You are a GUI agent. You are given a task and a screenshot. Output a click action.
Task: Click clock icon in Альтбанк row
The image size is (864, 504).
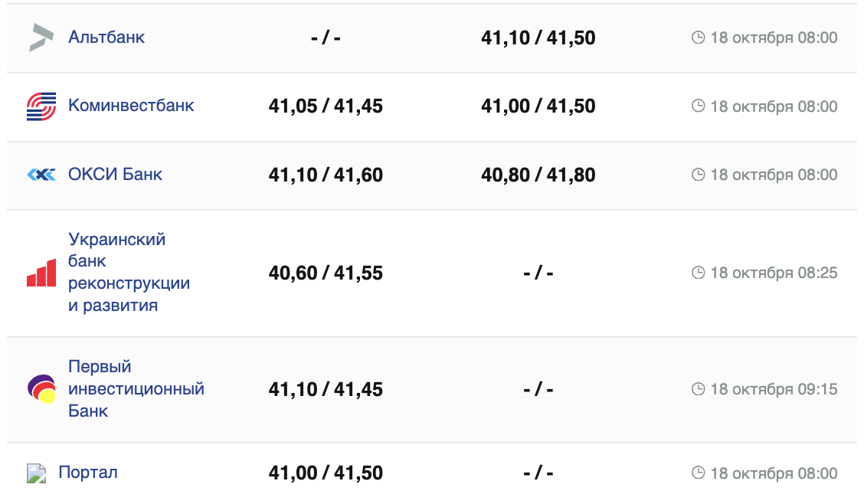698,38
